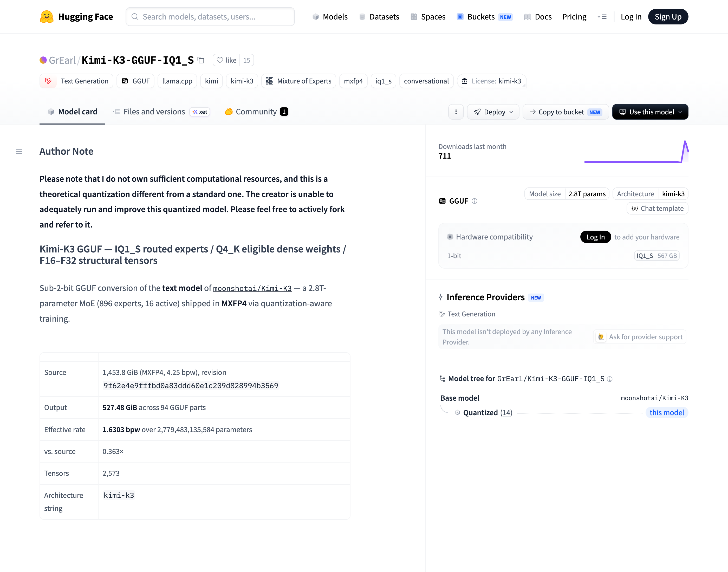The width and height of the screenshot is (728, 572).
Task: Open the table of contents menu icon
Action: [x=19, y=152]
